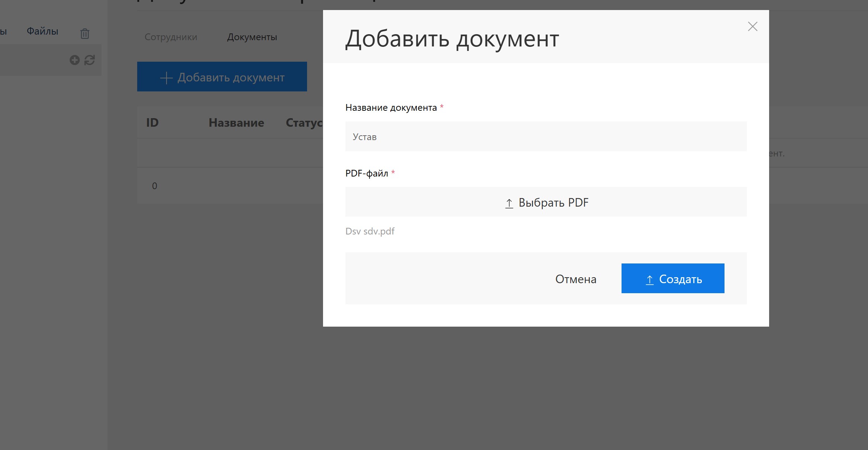Select the Документы tab
This screenshot has width=868, height=450.
252,37
